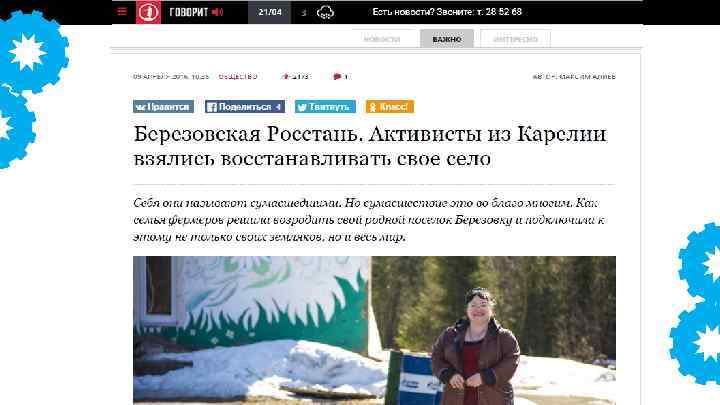Click the red speaker icon beside Говорит
This screenshot has width=720, height=405.
click(218, 12)
